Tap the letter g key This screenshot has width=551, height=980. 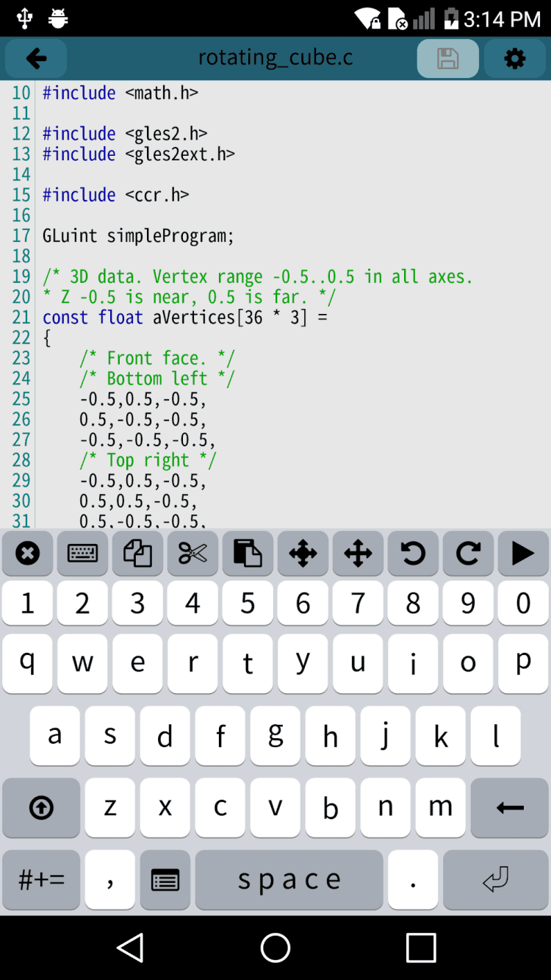tap(275, 736)
